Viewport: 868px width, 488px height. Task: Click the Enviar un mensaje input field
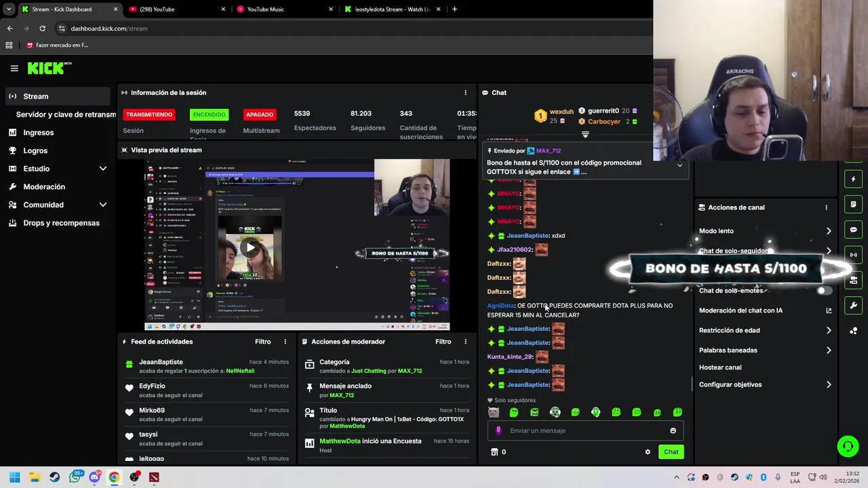click(x=587, y=430)
